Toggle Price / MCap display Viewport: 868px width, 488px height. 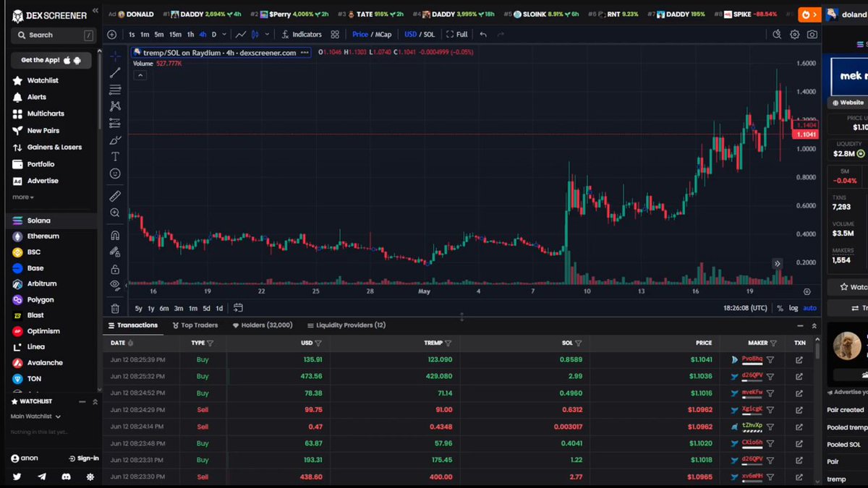coord(372,34)
